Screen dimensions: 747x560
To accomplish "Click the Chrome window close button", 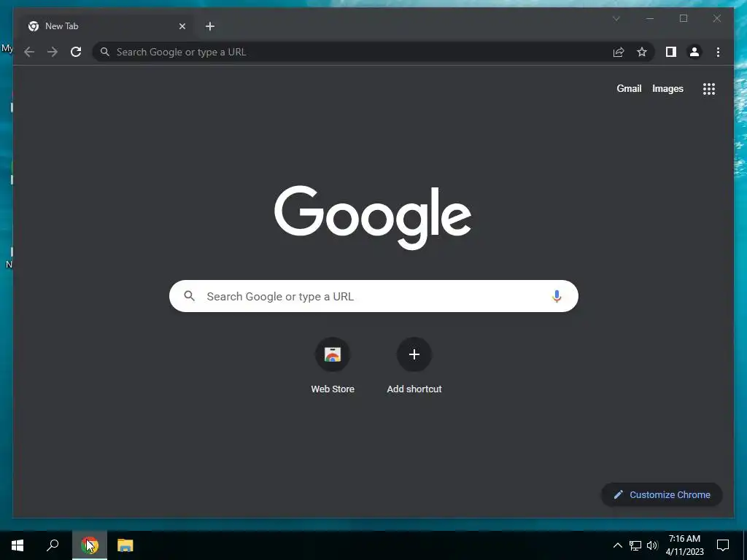I will 716,18.
